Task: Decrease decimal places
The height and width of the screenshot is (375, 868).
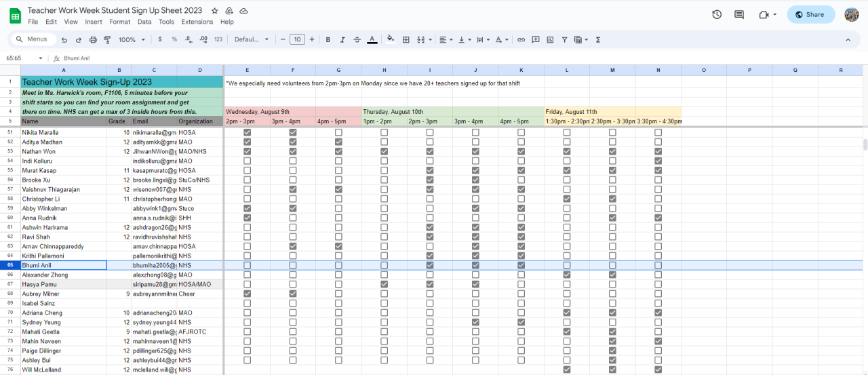Action: click(189, 40)
